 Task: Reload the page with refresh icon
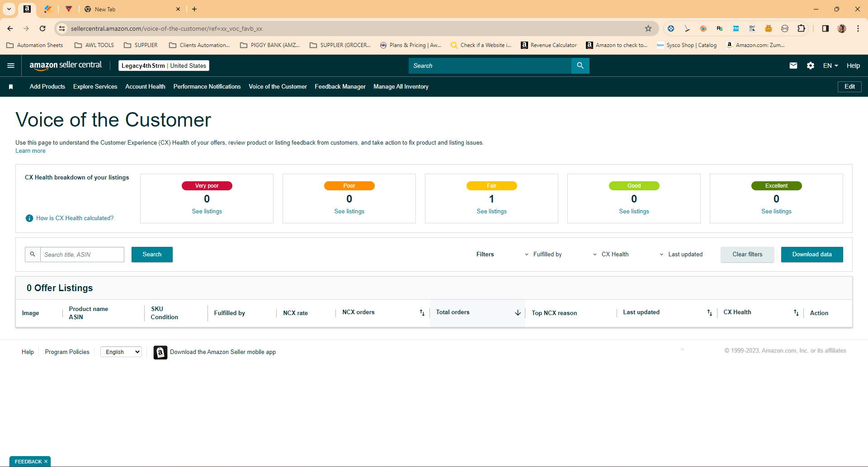point(42,28)
